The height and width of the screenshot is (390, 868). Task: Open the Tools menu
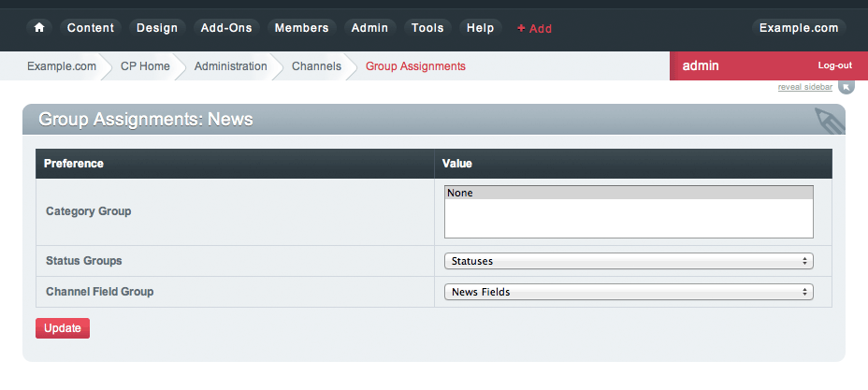click(427, 28)
